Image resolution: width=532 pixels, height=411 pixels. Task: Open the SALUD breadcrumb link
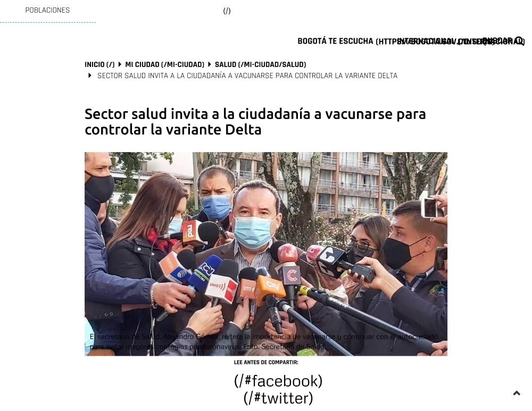click(260, 64)
